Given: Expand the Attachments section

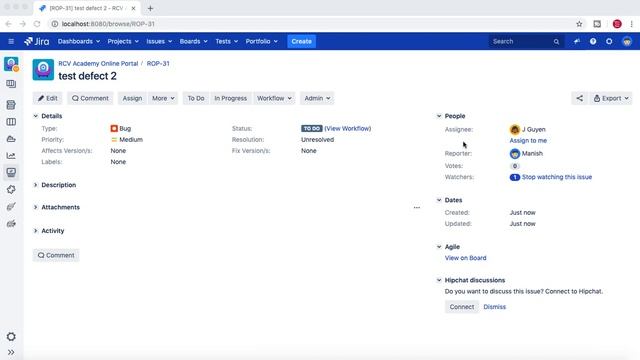Looking at the screenshot, I should click(x=36, y=207).
